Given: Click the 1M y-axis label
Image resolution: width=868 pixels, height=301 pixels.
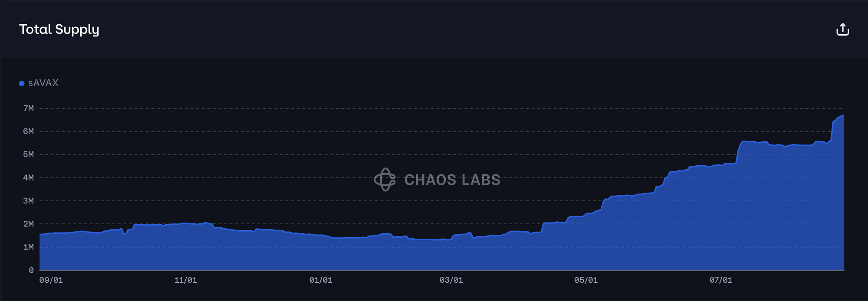Looking at the screenshot, I should pos(29,247).
